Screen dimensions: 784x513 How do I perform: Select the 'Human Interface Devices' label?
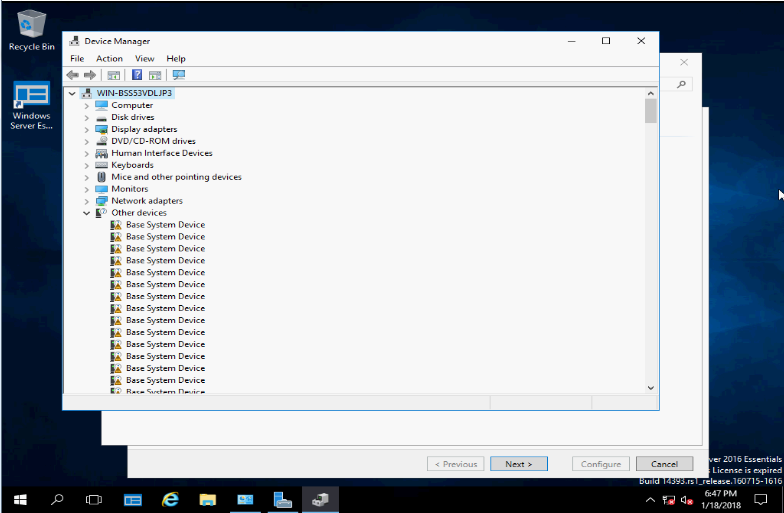(x=162, y=153)
